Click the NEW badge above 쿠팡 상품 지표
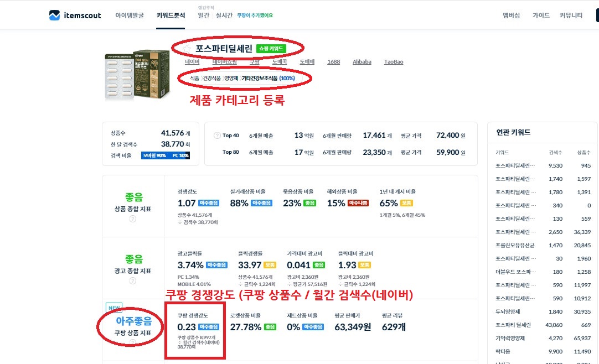 pyautogui.click(x=114, y=308)
